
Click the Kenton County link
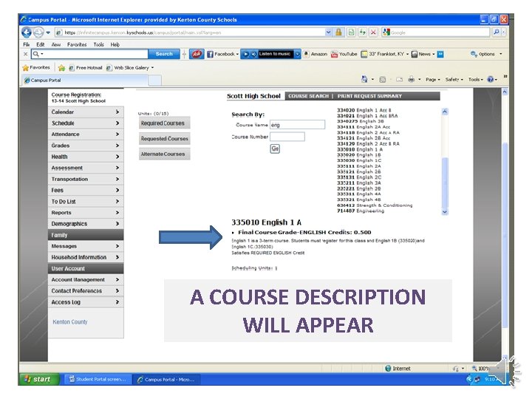point(70,322)
